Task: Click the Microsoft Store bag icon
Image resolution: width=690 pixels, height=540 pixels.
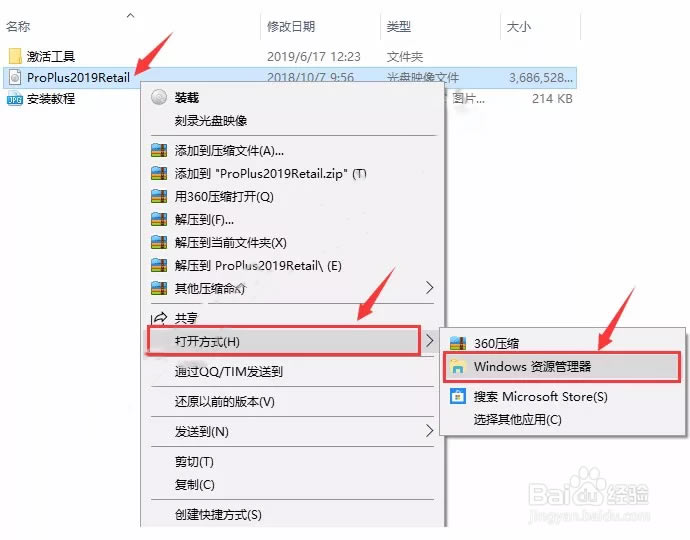Action: 458,397
